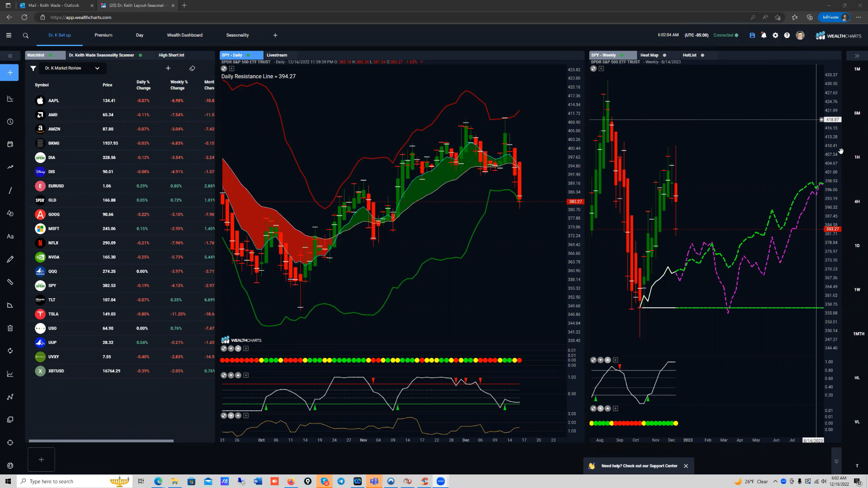Collapse the left panel with double chevron
Viewport: 868px width, 488px height.
pos(10,56)
